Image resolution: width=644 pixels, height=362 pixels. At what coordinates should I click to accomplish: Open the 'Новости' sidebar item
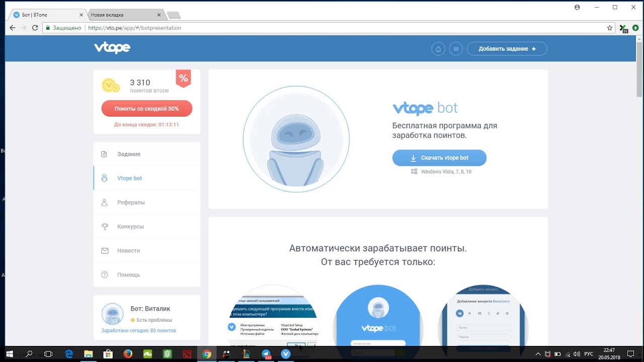click(147, 250)
